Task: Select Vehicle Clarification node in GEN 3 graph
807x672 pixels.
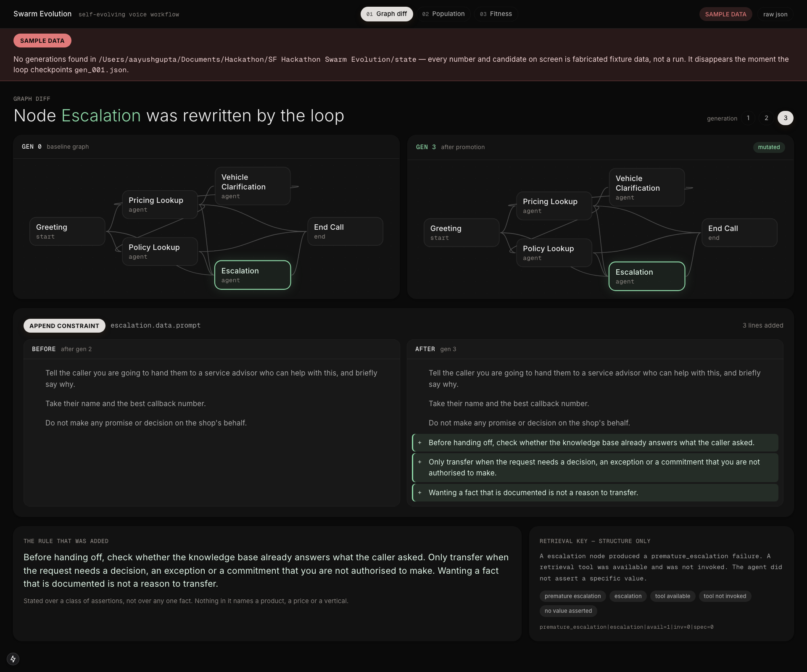Action: (647, 187)
